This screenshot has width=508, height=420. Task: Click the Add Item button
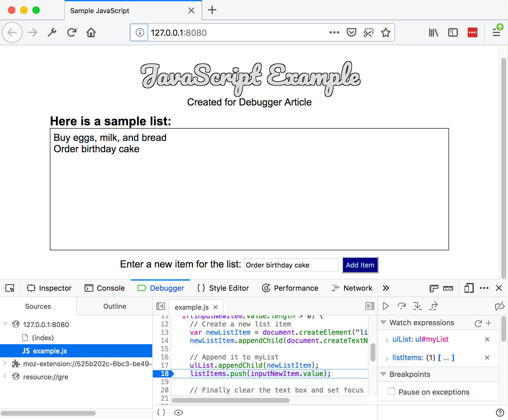[360, 265]
